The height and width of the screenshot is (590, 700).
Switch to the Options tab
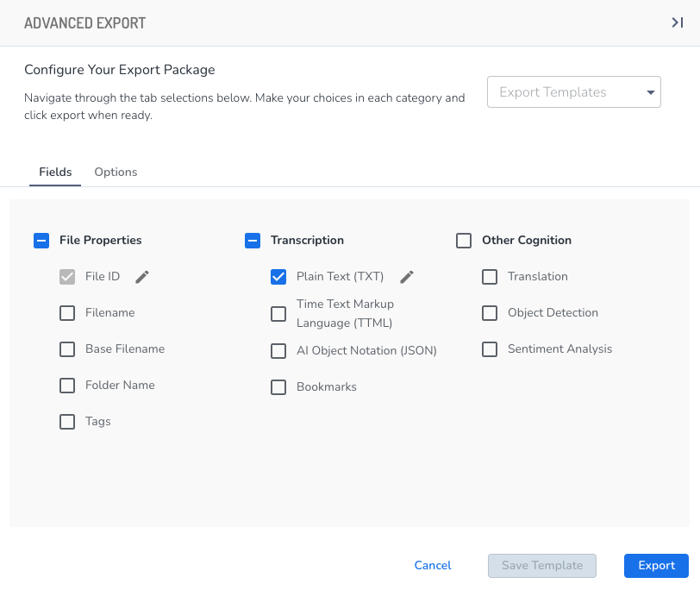(x=116, y=172)
